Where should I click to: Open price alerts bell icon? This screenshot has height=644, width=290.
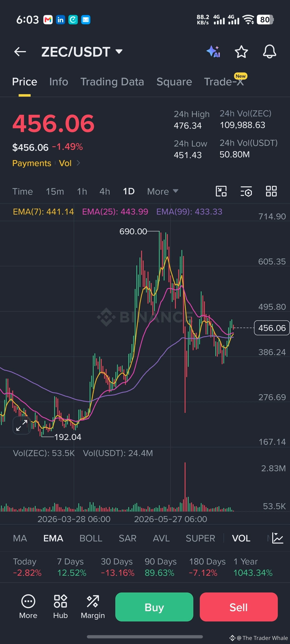[270, 52]
